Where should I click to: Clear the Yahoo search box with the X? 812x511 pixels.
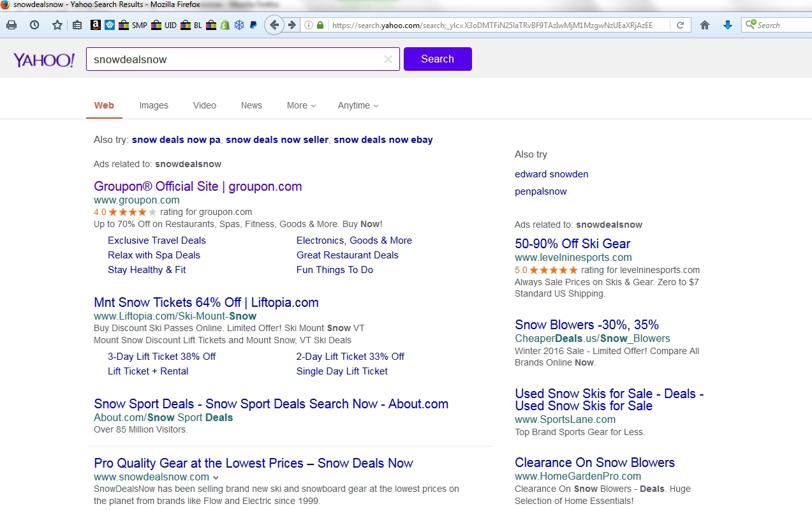[388, 59]
